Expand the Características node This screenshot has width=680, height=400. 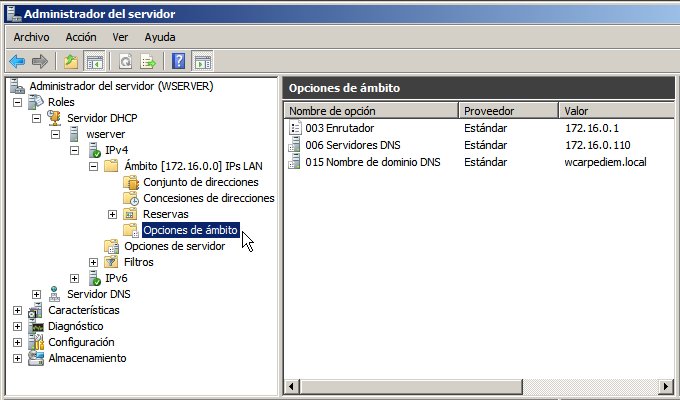click(17, 311)
